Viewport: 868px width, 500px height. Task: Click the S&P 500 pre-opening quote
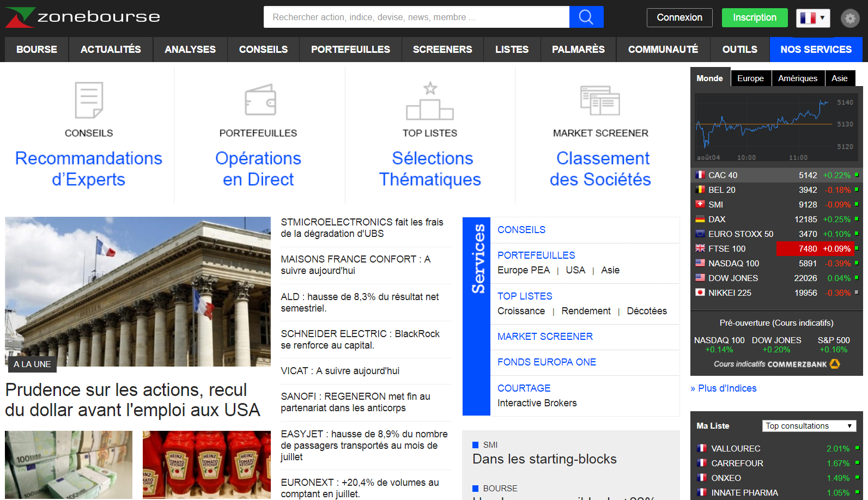point(834,345)
